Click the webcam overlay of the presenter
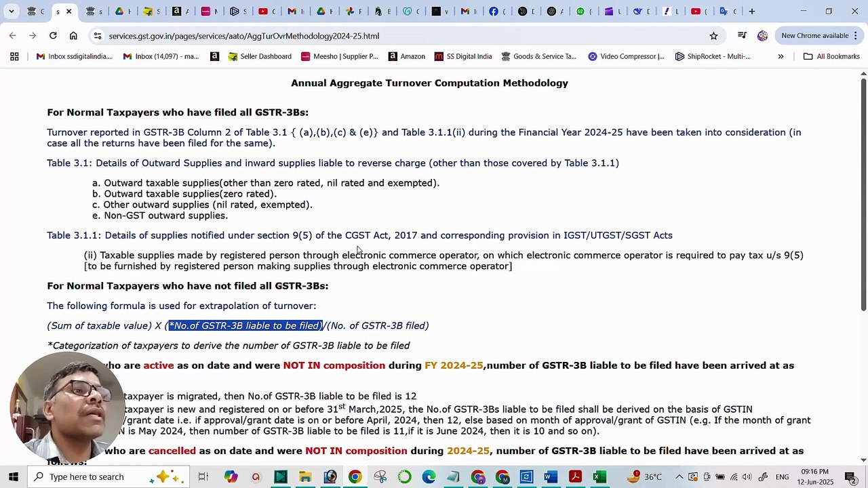Image resolution: width=868 pixels, height=488 pixels. point(68,408)
